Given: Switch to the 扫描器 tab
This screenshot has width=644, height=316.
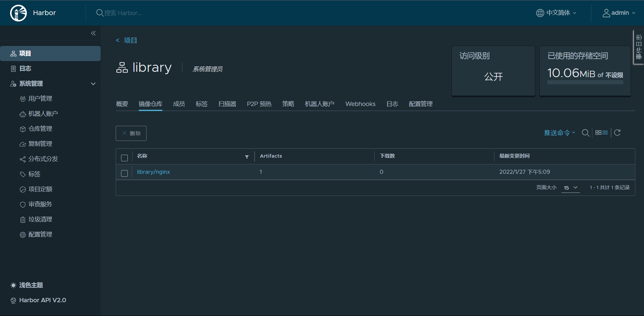Looking at the screenshot, I should [x=227, y=104].
